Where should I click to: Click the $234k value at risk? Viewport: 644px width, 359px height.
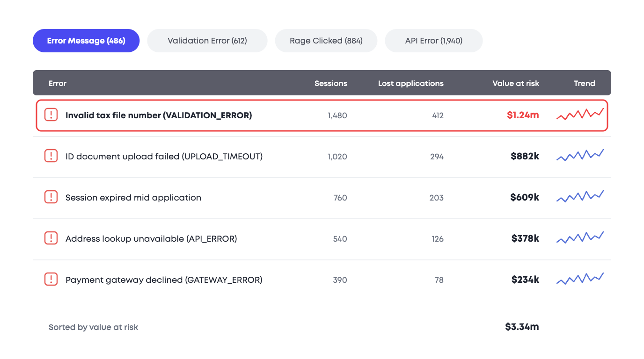525,280
